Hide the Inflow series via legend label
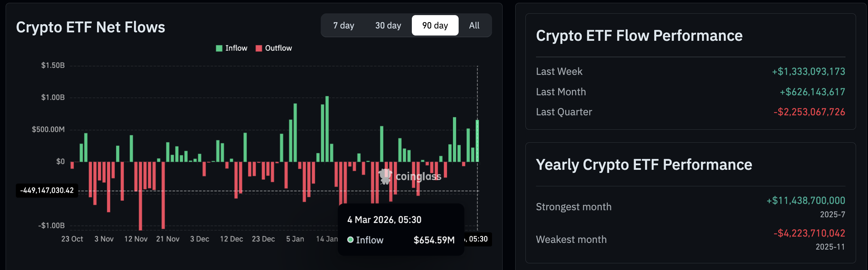868x270 pixels. (236, 48)
